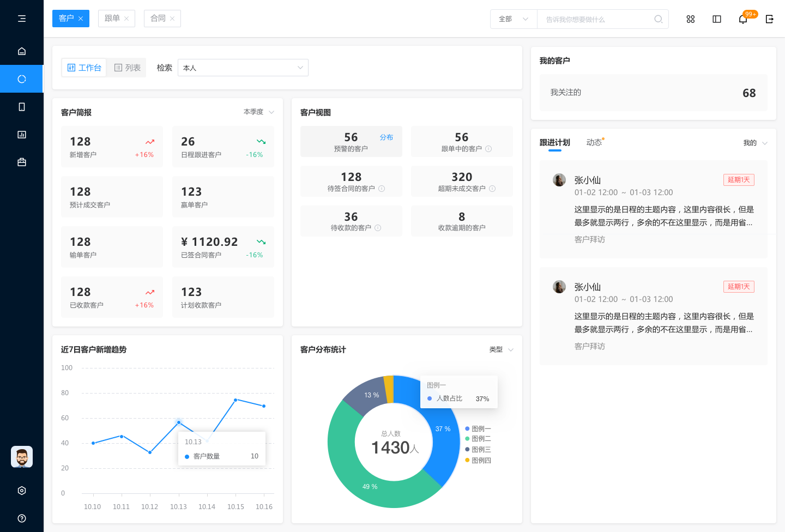Open the chart report icon in sidebar
The width and height of the screenshot is (785, 532).
pyautogui.click(x=22, y=135)
